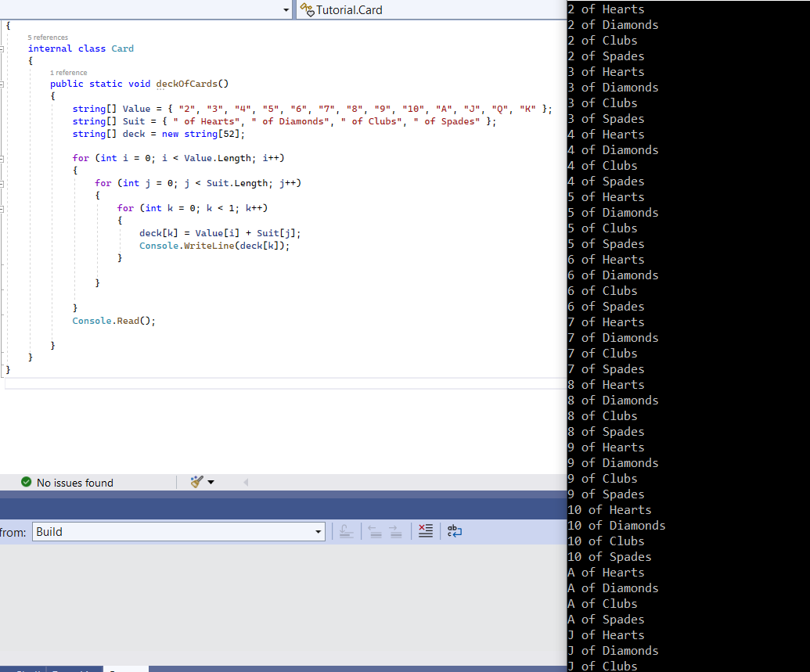Click the highlighted tab at bottom left
Viewport: 810px width, 672px height.
point(125,670)
